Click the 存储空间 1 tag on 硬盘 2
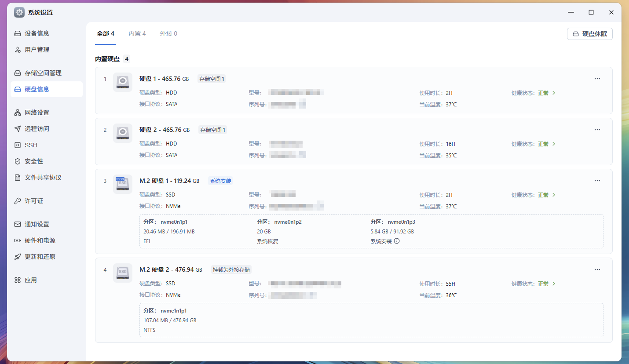Screen dimensions: 629x364 tap(212, 130)
